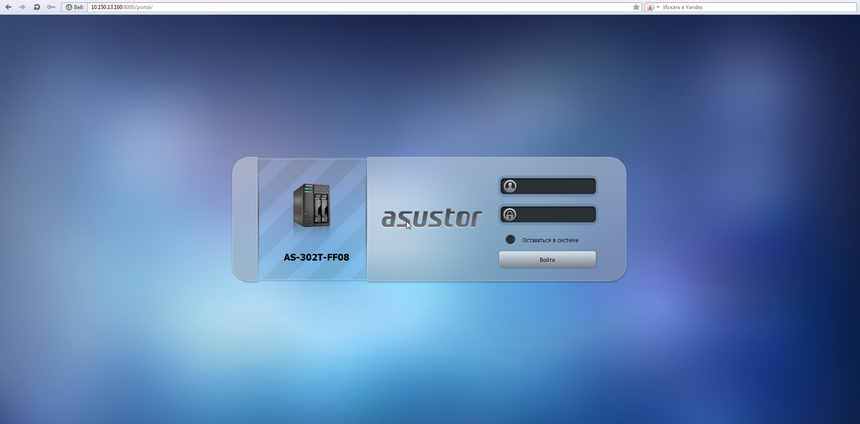Viewport: 860px width, 424px height.
Task: Reload the page with the refresh icon
Action: point(37,7)
